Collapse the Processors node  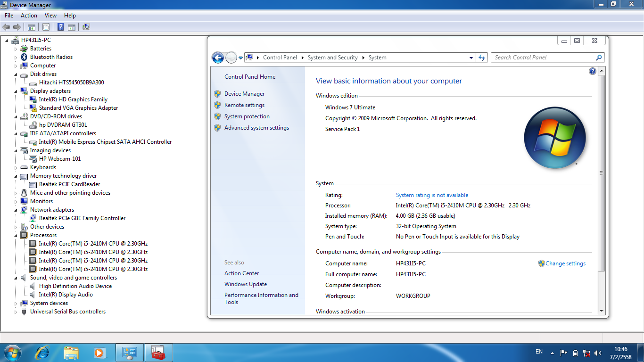16,236
